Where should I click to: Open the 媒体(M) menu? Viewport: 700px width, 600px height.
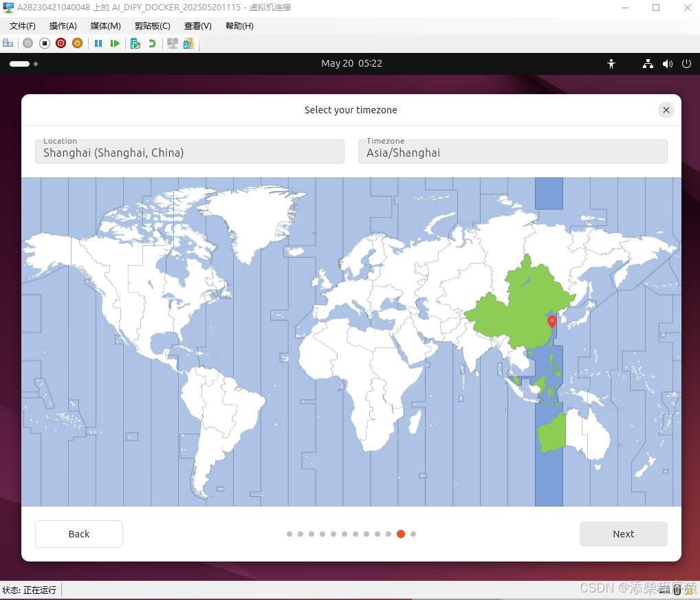pos(105,26)
